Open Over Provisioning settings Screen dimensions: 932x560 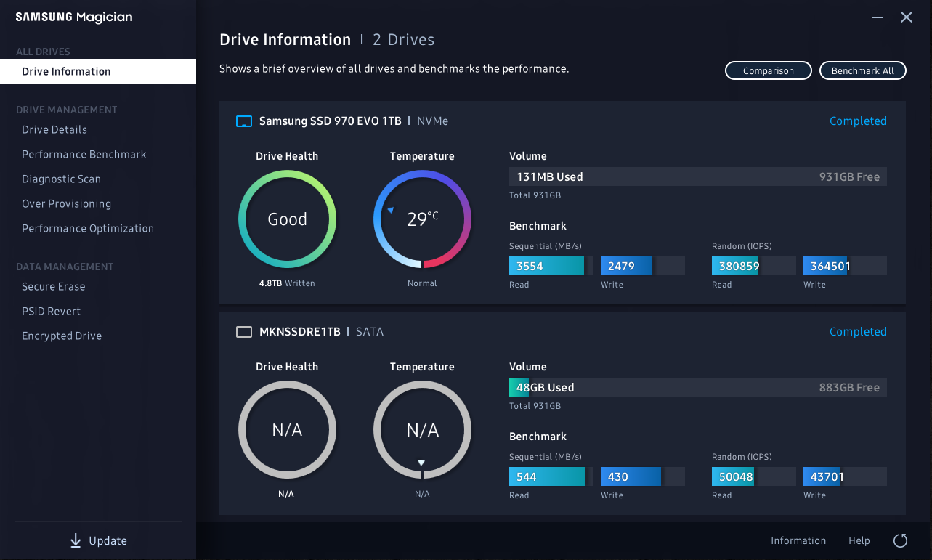(x=66, y=204)
